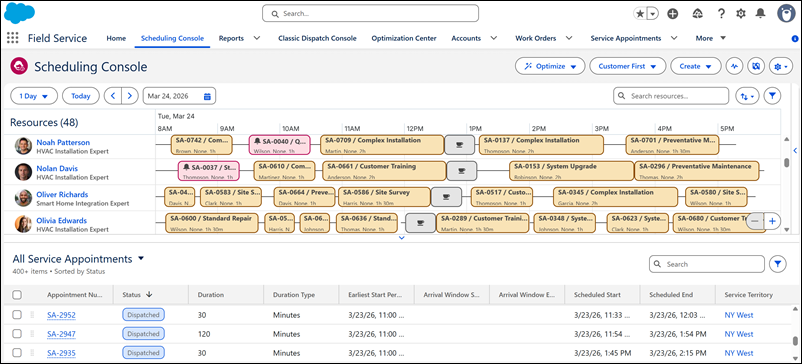Open the Notifications bell
This screenshot has height=364, width=802.
click(761, 14)
